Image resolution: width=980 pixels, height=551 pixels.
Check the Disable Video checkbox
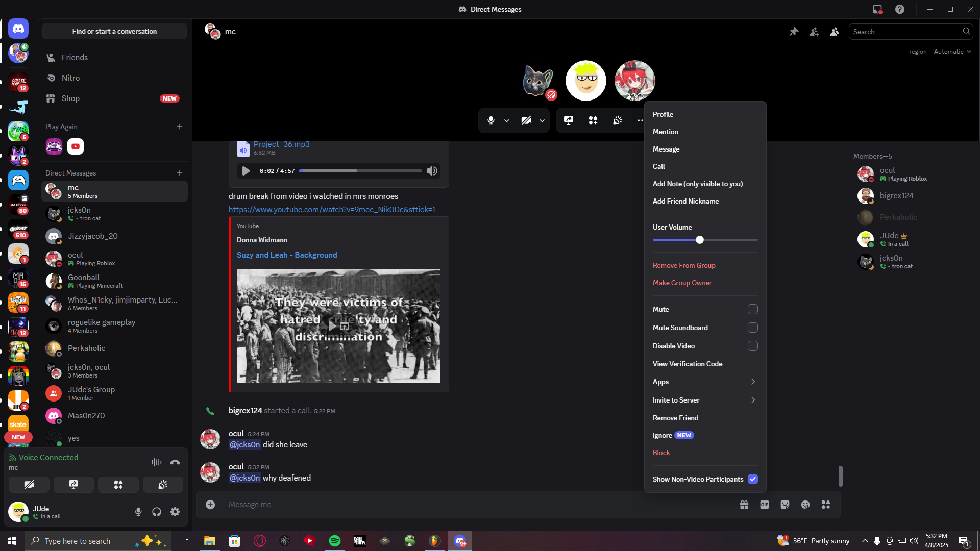[x=752, y=346]
